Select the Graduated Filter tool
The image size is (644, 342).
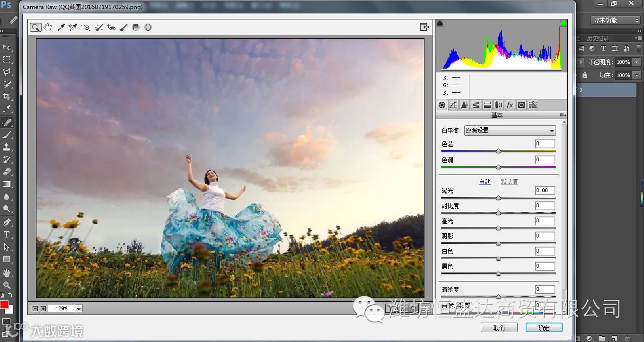pos(136,27)
